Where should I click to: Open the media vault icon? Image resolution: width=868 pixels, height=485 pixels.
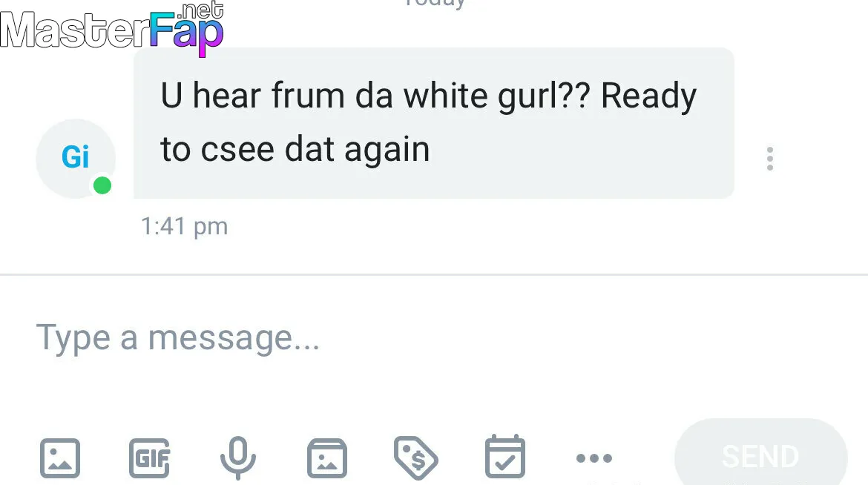(x=327, y=458)
